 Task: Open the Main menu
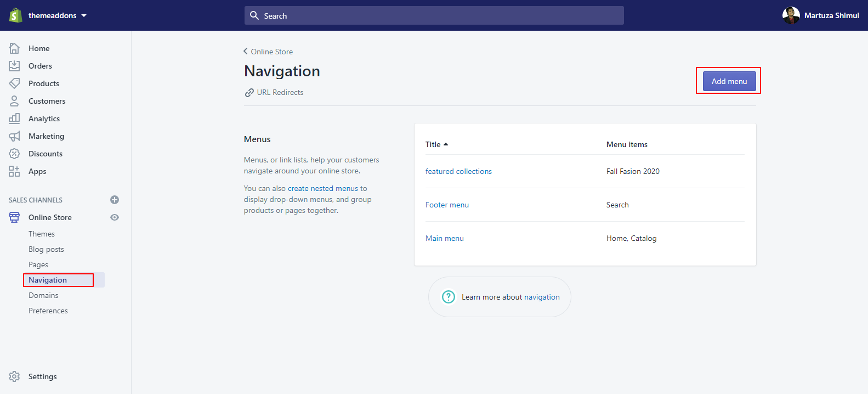tap(445, 238)
